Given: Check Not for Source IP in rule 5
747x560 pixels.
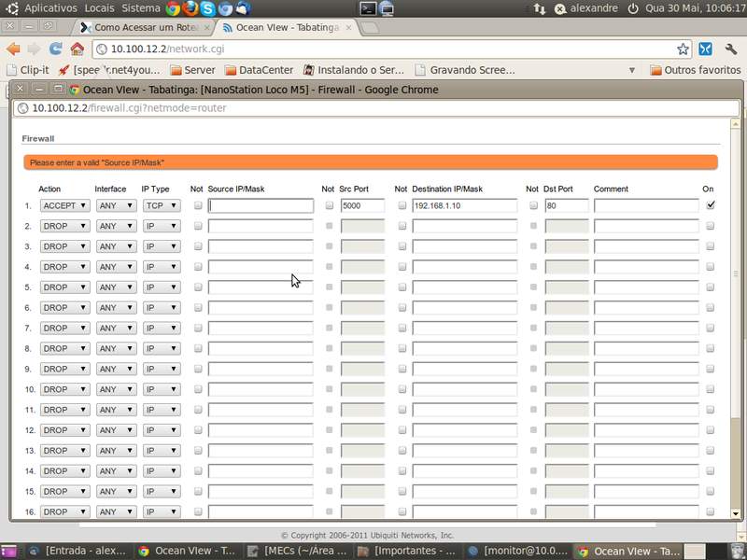Looking at the screenshot, I should coord(198,287).
